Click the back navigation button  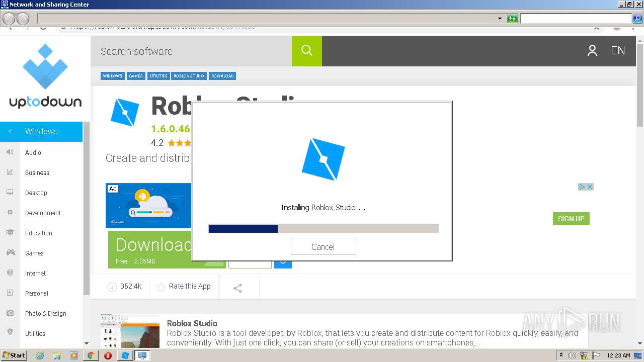point(9,19)
